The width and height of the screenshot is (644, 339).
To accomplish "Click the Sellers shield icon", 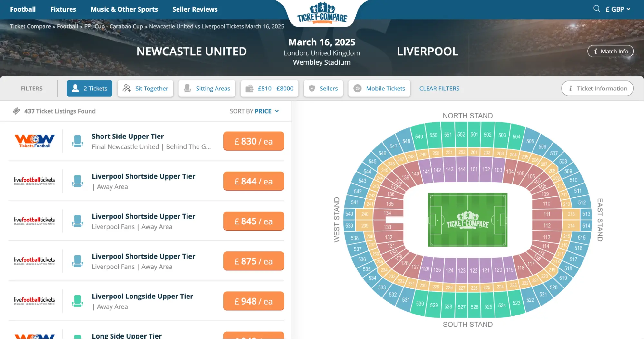I will tap(312, 88).
